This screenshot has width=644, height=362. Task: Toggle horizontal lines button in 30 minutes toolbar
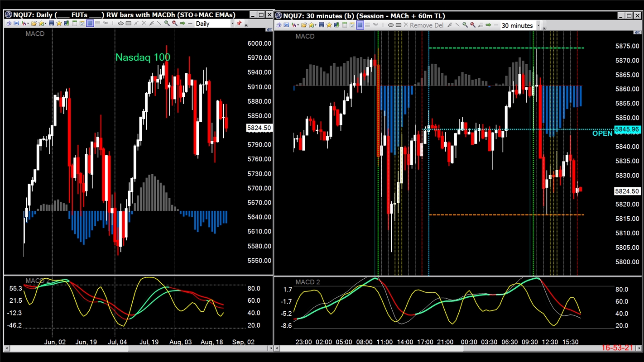coord(368,25)
